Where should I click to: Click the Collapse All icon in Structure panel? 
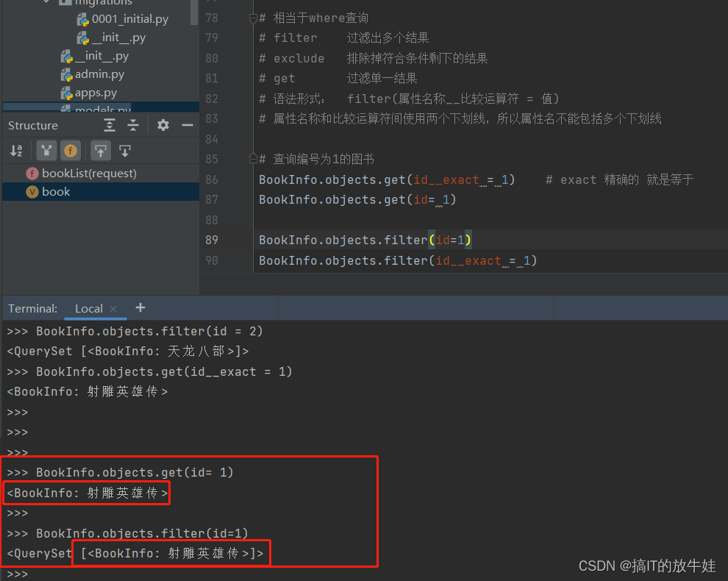(x=133, y=125)
